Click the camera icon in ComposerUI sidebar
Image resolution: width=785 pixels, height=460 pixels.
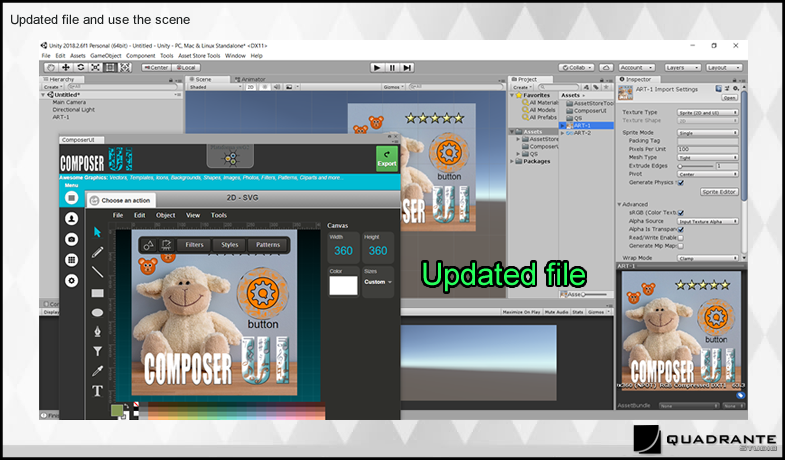pos(72,239)
